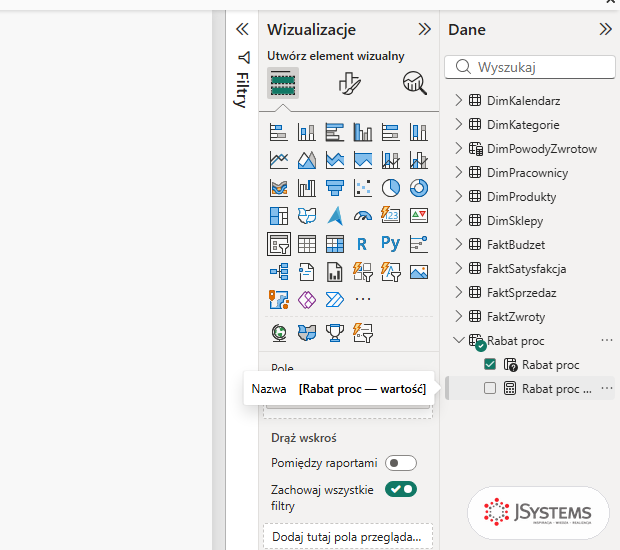The height and width of the screenshot is (550, 620).
Task: Expand the FaktBudzet table
Action: tap(458, 244)
